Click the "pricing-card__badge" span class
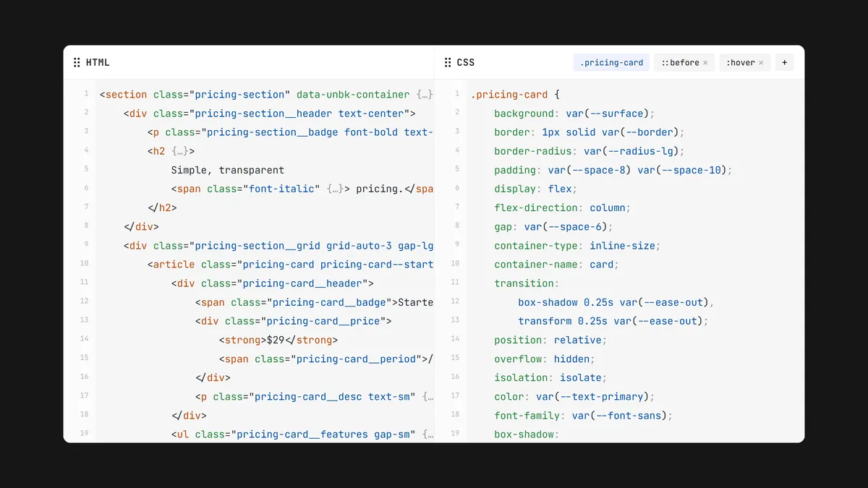The image size is (868, 488). [329, 302]
